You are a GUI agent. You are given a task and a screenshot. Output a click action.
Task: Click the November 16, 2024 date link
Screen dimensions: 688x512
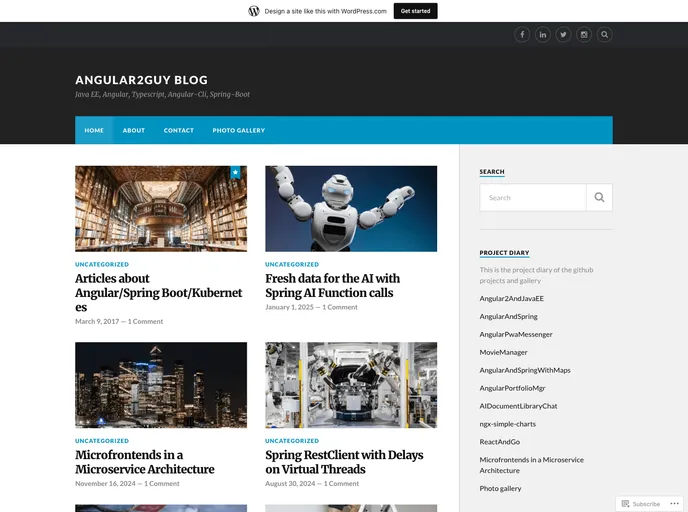coord(105,483)
